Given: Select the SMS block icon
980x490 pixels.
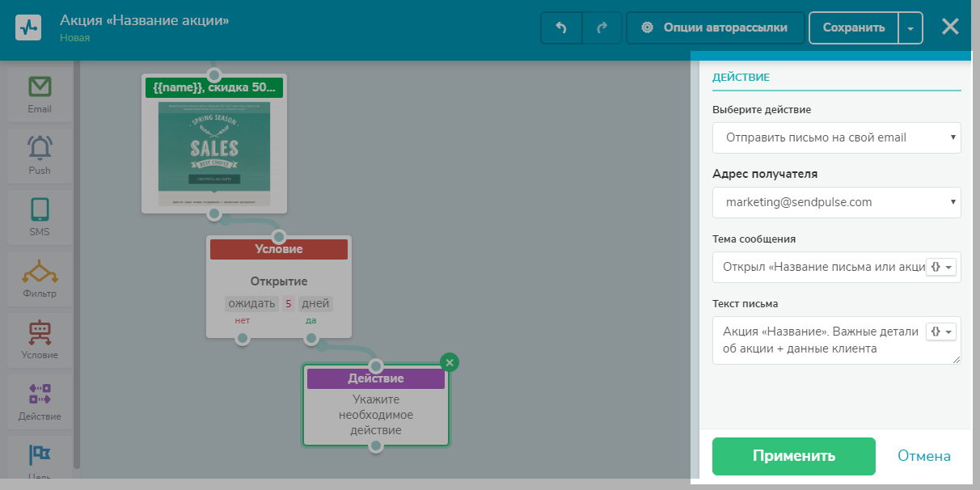Looking at the screenshot, I should coord(40,210).
